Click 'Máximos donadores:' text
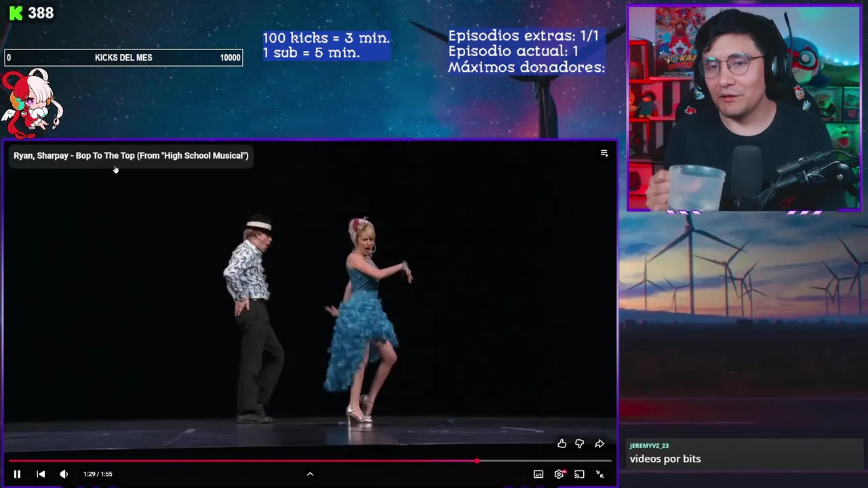868x488 pixels. click(526, 67)
